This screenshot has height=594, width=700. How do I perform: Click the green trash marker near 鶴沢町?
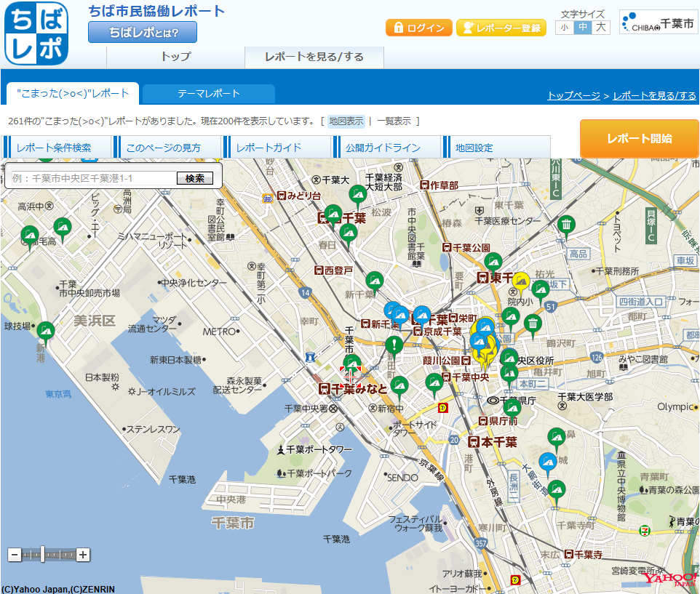(x=533, y=326)
